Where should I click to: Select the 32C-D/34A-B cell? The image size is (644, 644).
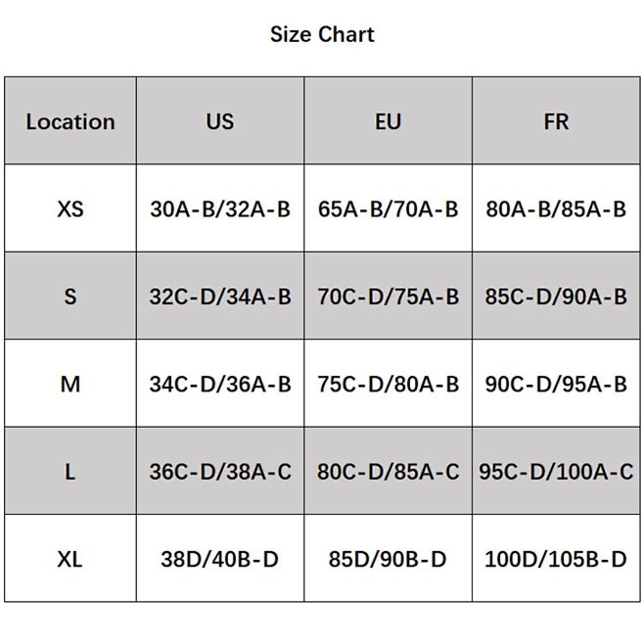click(x=220, y=297)
